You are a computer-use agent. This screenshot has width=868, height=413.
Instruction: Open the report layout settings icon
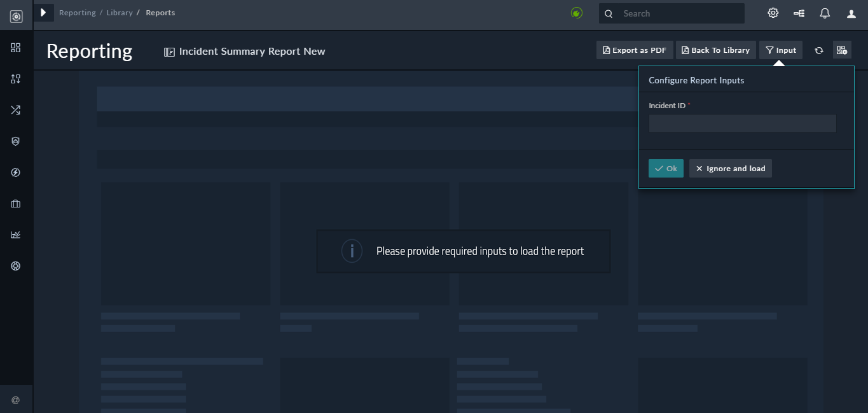point(842,50)
